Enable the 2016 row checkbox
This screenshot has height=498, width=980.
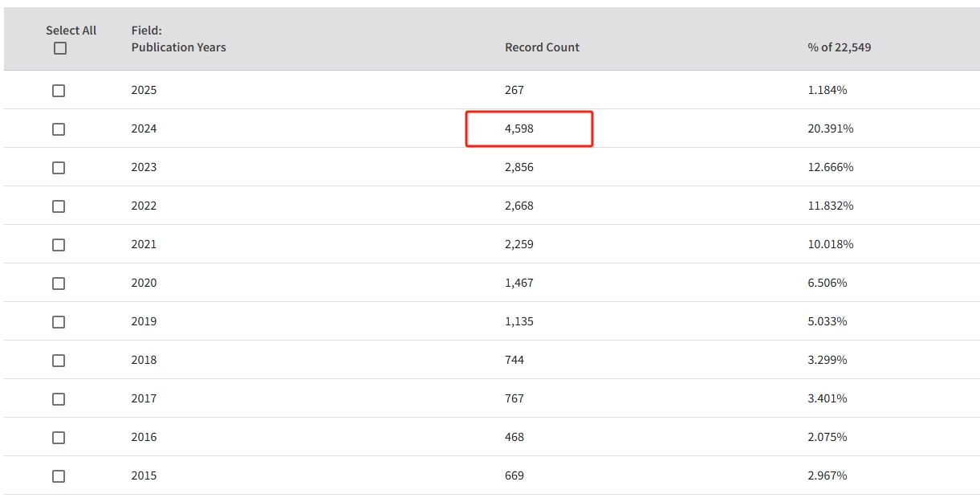(59, 438)
